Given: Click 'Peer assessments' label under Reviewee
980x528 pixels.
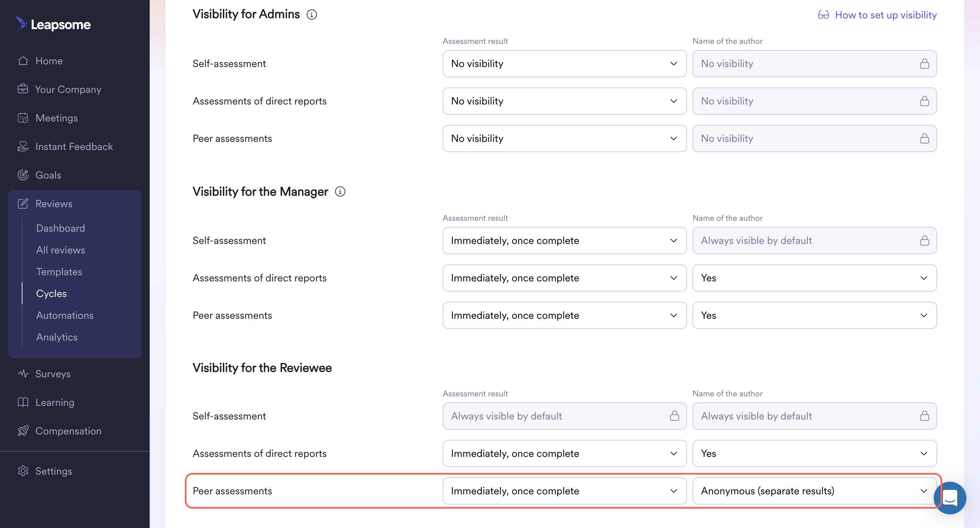Looking at the screenshot, I should (232, 491).
